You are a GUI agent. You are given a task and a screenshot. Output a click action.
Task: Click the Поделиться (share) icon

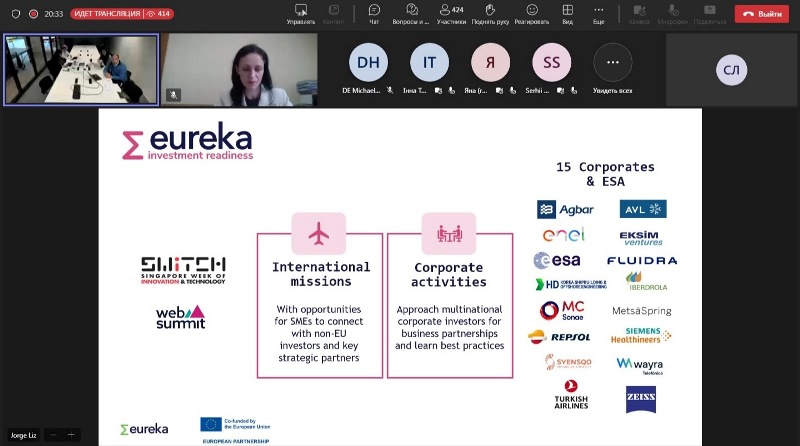[x=710, y=14]
